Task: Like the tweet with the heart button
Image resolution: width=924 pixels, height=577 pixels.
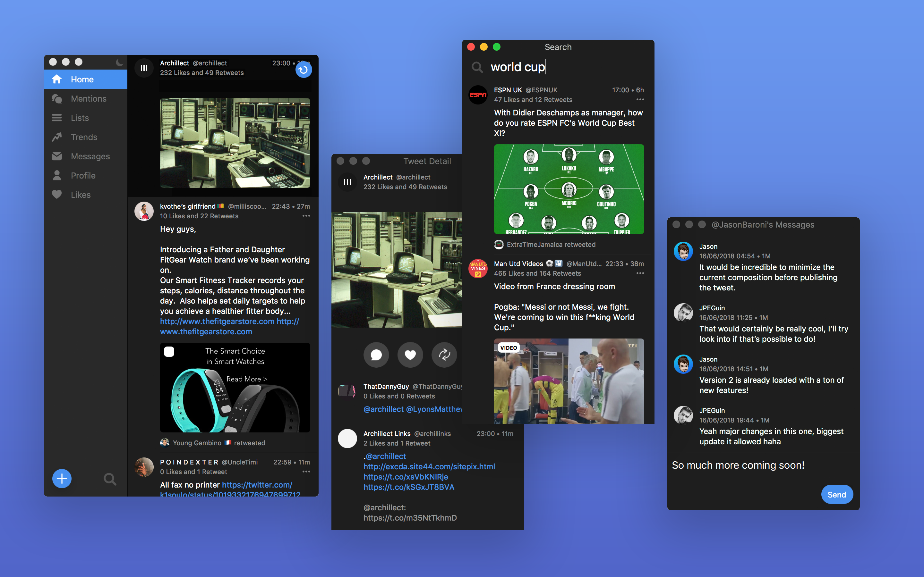Action: [410, 355]
